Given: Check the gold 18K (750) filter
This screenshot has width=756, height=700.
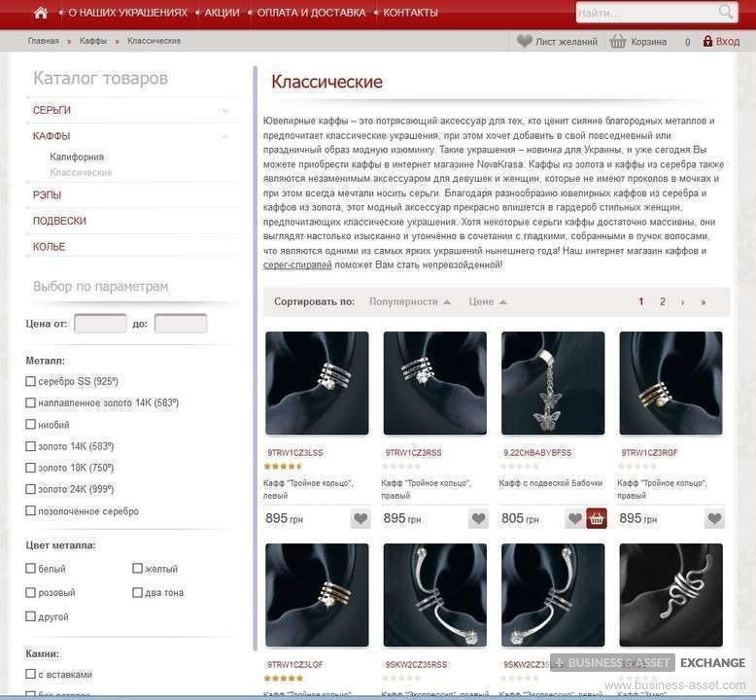Looking at the screenshot, I should coord(30,468).
